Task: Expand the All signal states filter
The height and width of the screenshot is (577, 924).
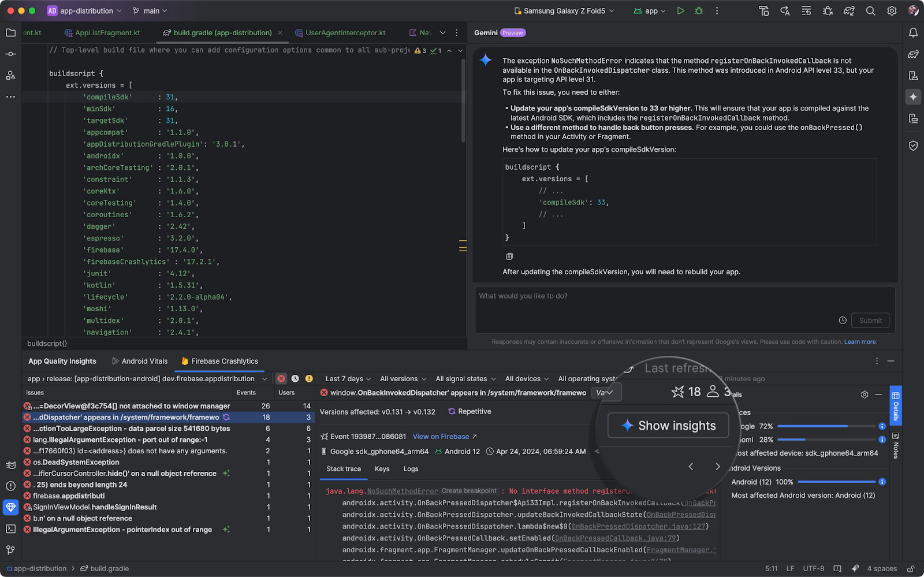Action: 465,379
